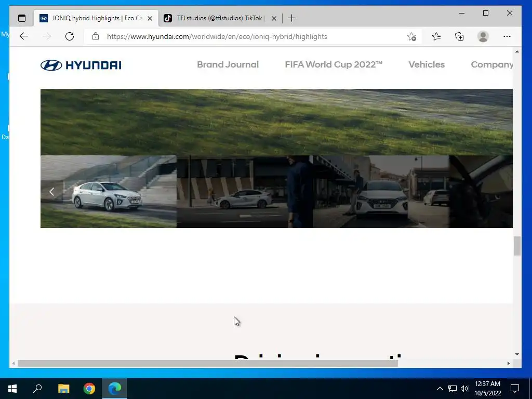Open Edge settings and more menu
The height and width of the screenshot is (399, 532).
click(x=507, y=36)
